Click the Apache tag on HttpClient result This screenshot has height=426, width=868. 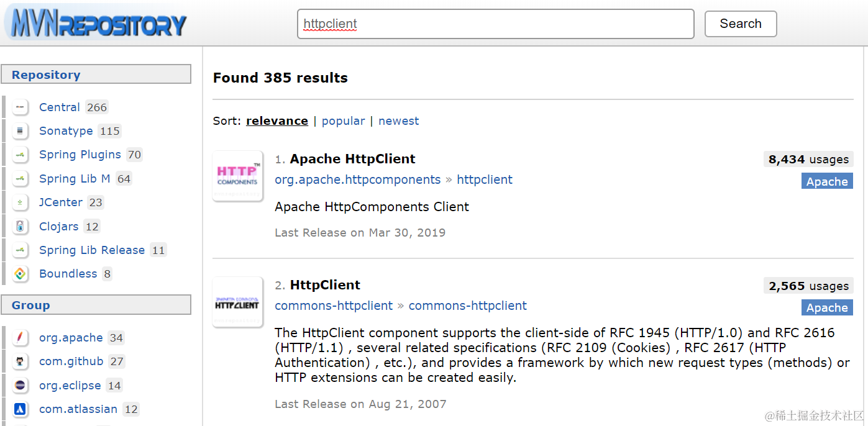(827, 307)
